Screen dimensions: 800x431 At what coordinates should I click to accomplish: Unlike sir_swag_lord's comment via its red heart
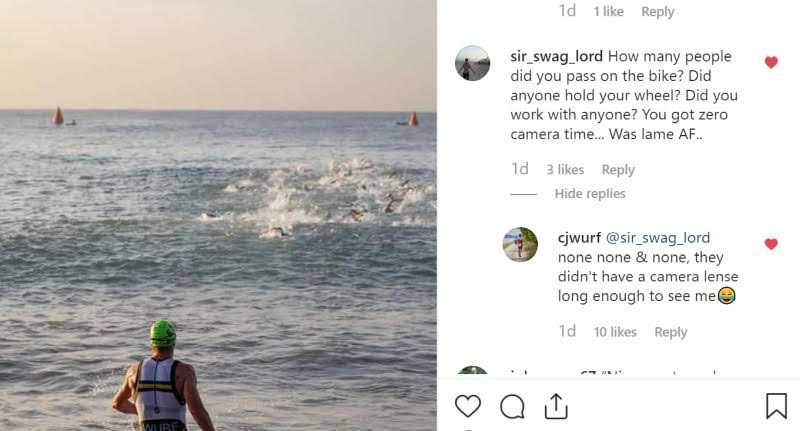pos(771,62)
